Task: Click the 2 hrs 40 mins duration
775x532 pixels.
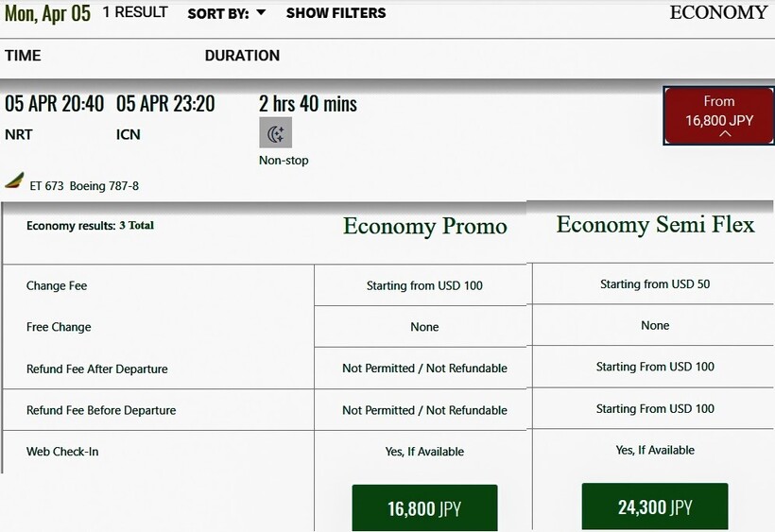Action: [x=307, y=104]
